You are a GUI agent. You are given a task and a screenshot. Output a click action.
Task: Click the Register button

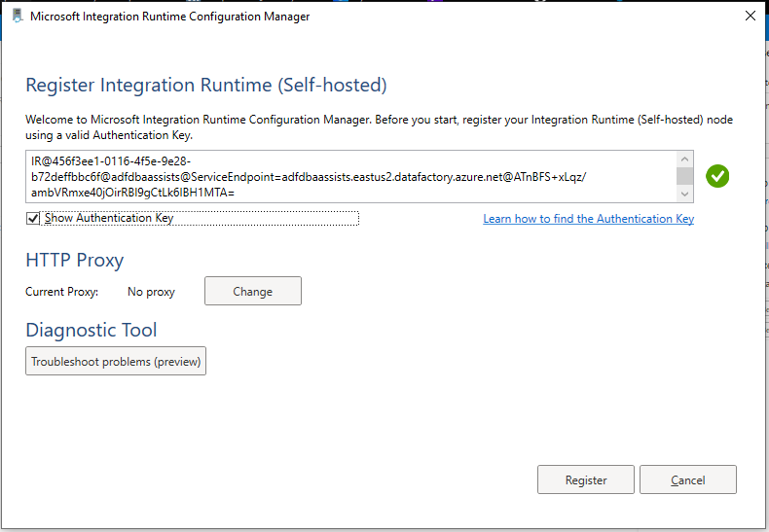pyautogui.click(x=586, y=479)
